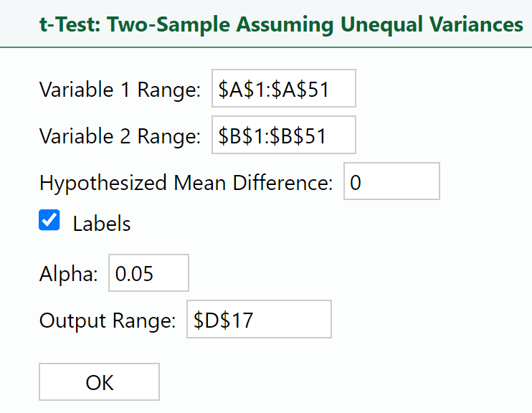
Task: Focus the Variable 2 Range input field
Action: pyautogui.click(x=283, y=136)
